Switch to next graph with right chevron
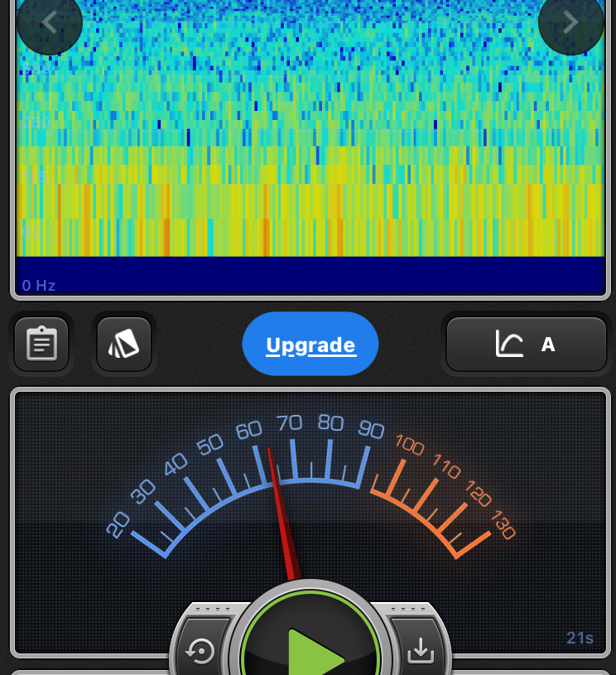Image resolution: width=616 pixels, height=675 pixels. tap(570, 22)
